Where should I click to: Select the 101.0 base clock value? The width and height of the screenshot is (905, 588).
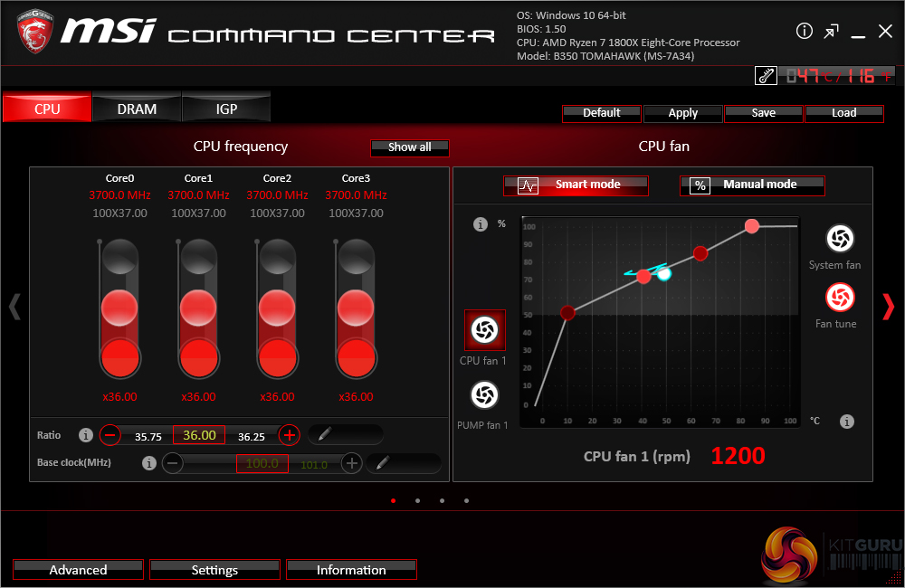pos(314,465)
